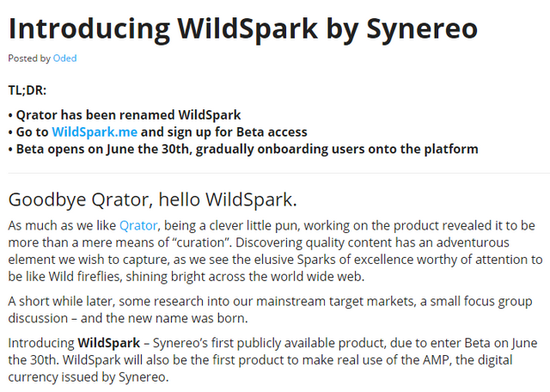Click the "sign up for Beta access" text
The image size is (550, 392).
tap(223, 132)
